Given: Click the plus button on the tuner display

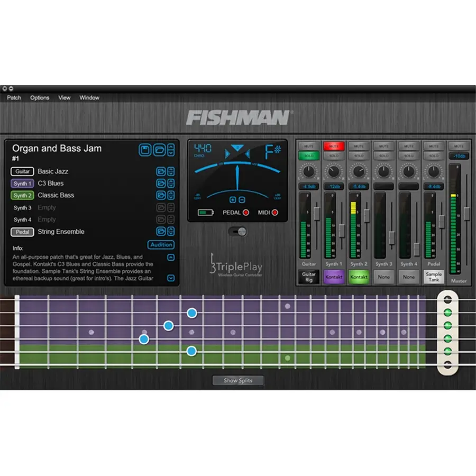Looking at the screenshot, I should point(233,199).
